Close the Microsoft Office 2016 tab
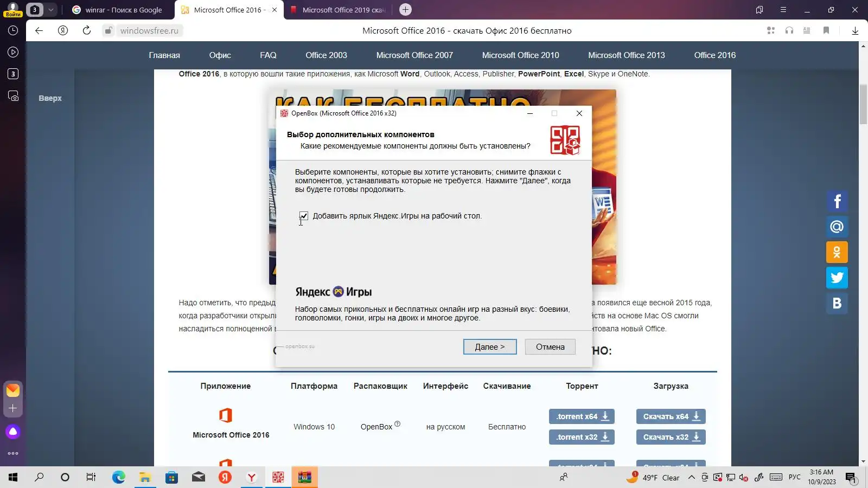Screen dimensions: 868x488 coord(275,10)
